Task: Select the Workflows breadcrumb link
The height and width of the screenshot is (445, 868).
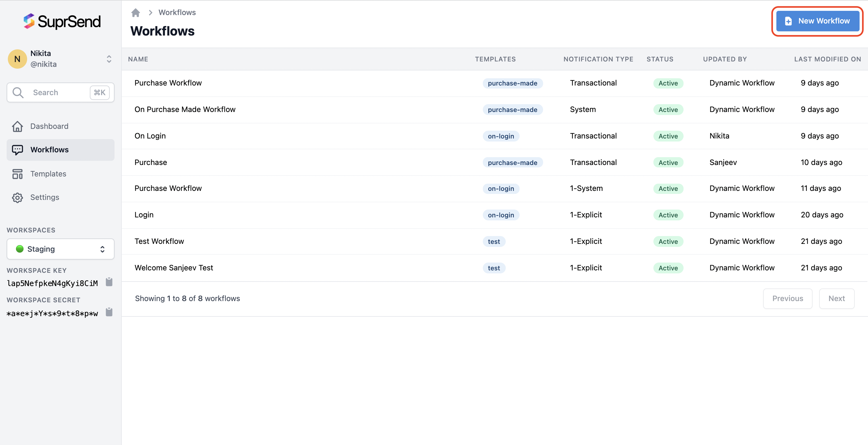Action: [177, 12]
